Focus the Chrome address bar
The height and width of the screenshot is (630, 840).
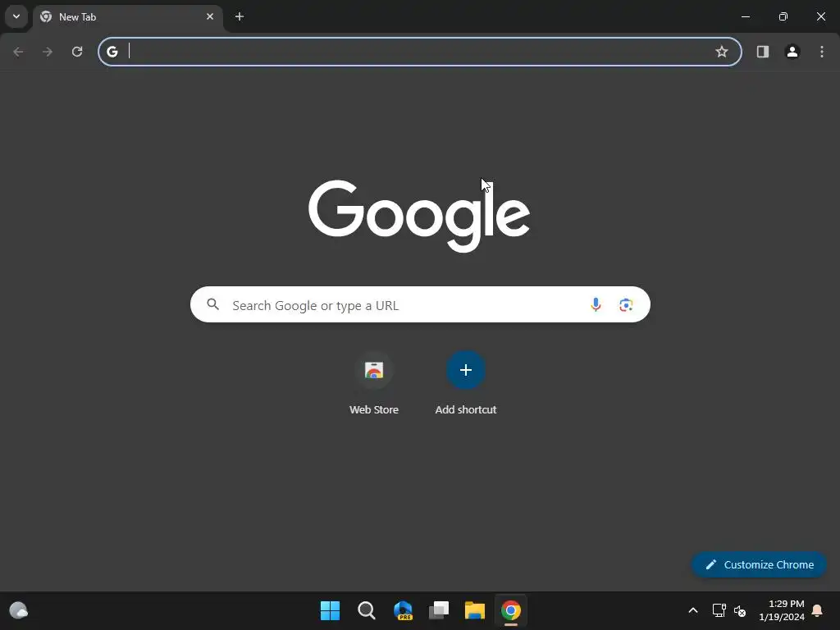(x=420, y=52)
